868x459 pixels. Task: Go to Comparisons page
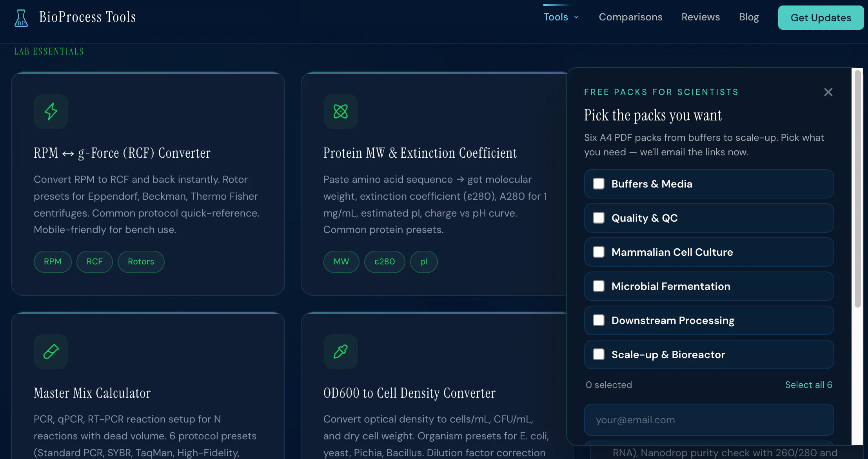630,17
